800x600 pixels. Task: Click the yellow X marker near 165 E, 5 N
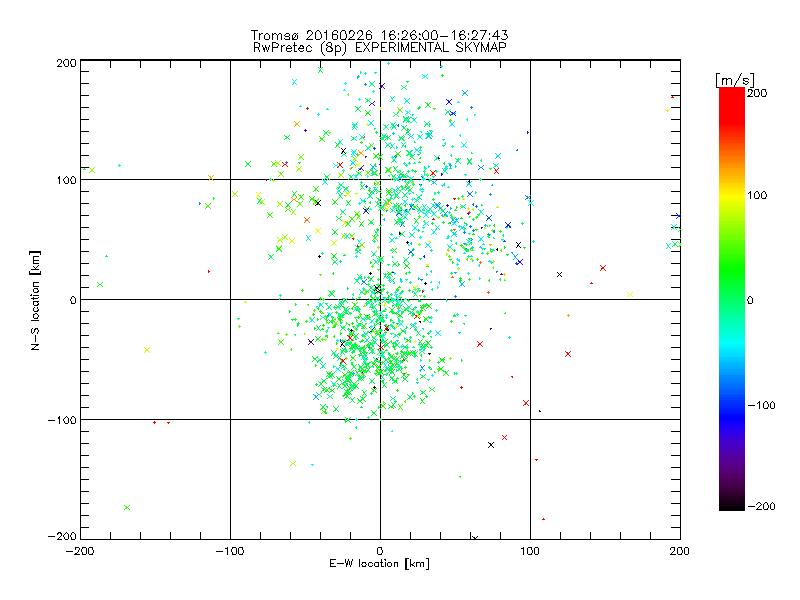[x=630, y=294]
